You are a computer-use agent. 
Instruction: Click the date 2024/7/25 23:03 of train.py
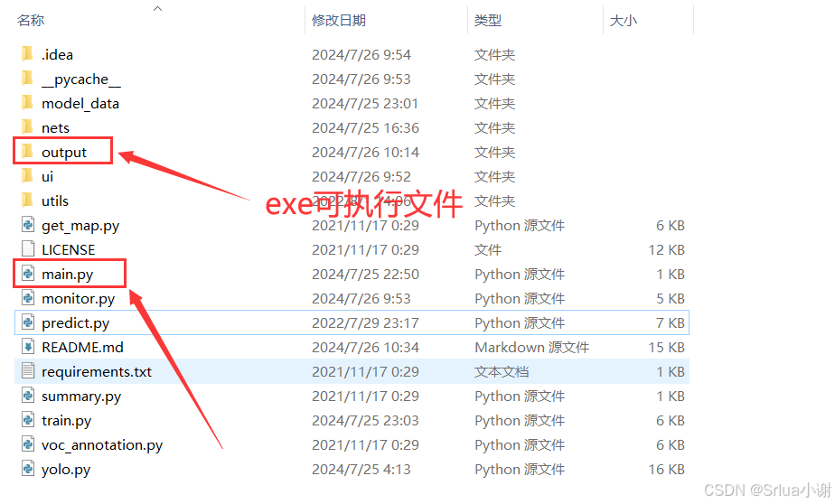coord(365,420)
